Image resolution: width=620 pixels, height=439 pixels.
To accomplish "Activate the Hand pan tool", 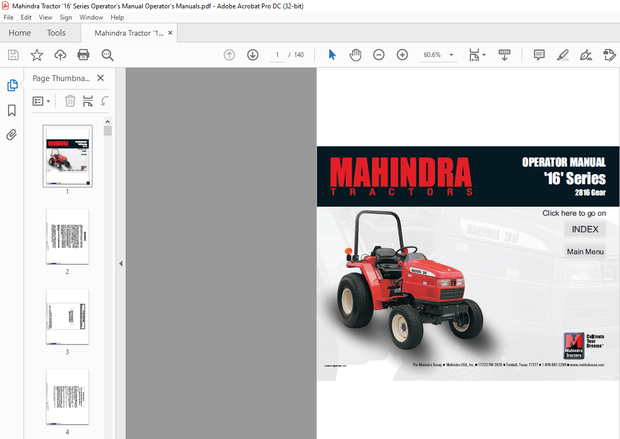I will tap(355, 55).
